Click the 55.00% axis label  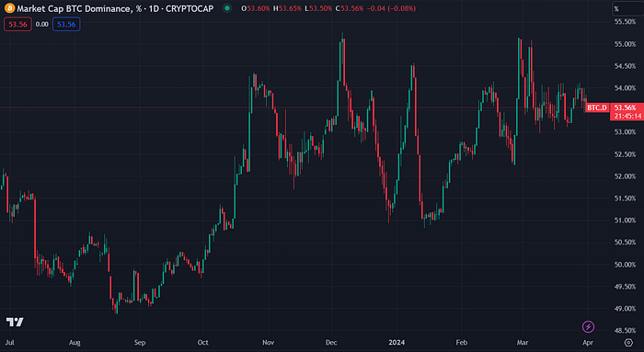tap(625, 44)
